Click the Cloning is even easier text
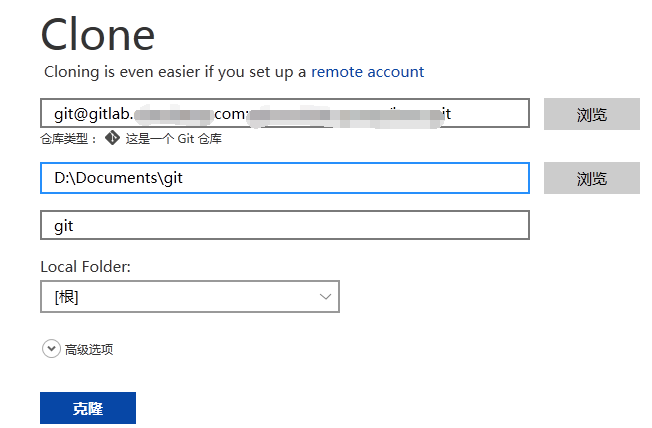The image size is (652, 428). tap(175, 72)
